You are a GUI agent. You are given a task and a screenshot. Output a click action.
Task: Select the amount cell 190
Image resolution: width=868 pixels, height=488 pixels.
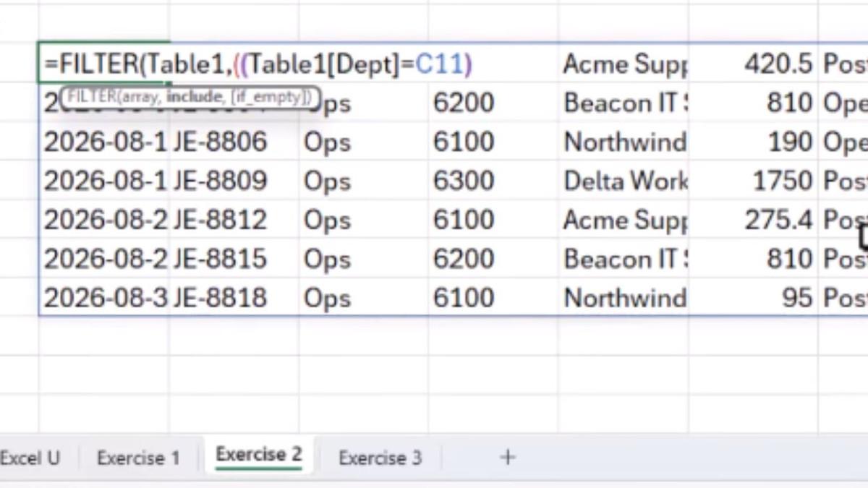point(754,142)
